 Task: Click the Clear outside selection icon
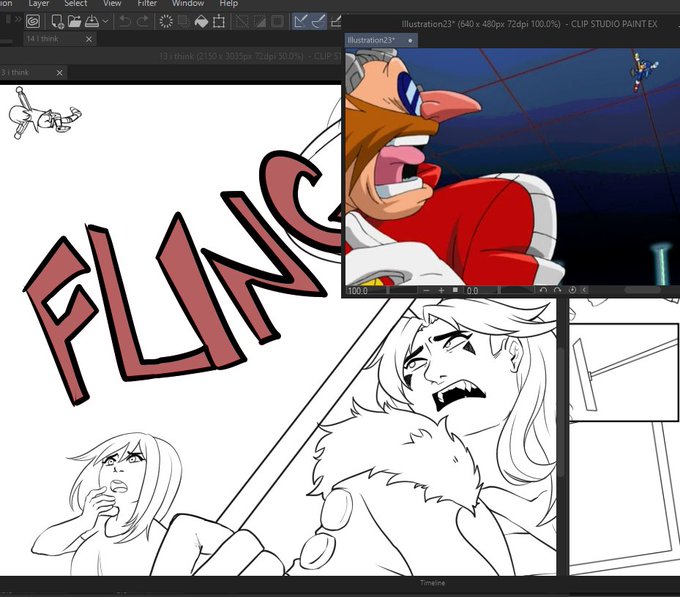click(x=183, y=21)
